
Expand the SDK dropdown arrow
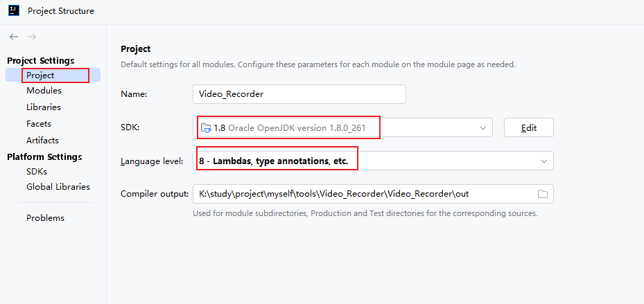click(x=483, y=128)
